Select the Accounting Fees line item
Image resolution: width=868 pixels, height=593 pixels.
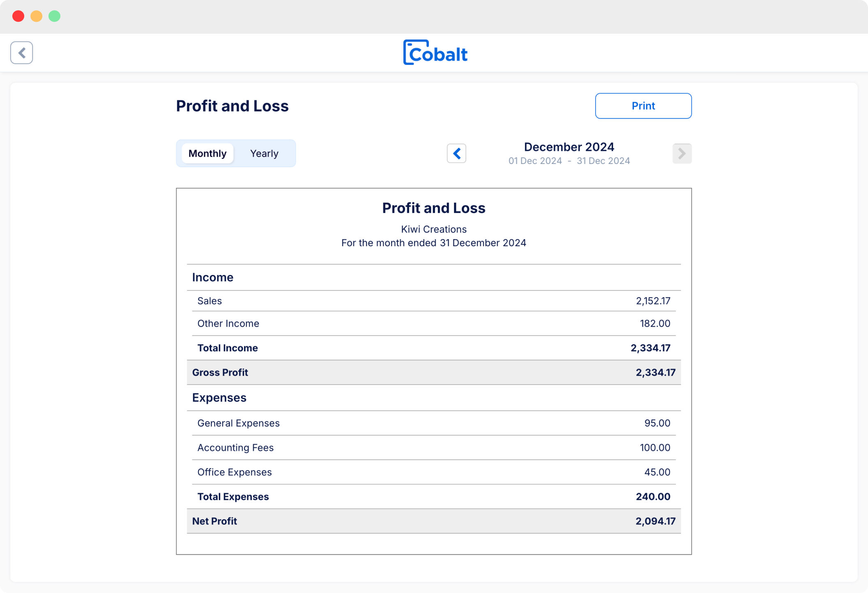click(x=433, y=448)
